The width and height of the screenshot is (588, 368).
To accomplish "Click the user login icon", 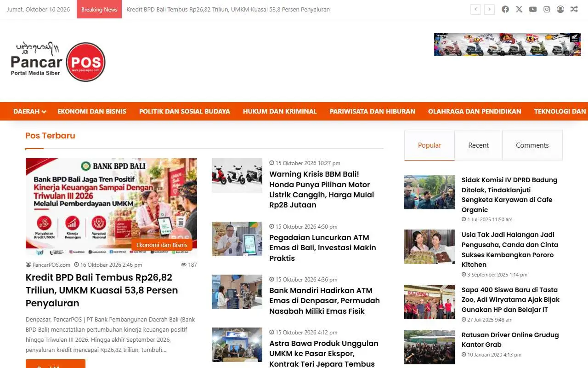I will [x=560, y=9].
